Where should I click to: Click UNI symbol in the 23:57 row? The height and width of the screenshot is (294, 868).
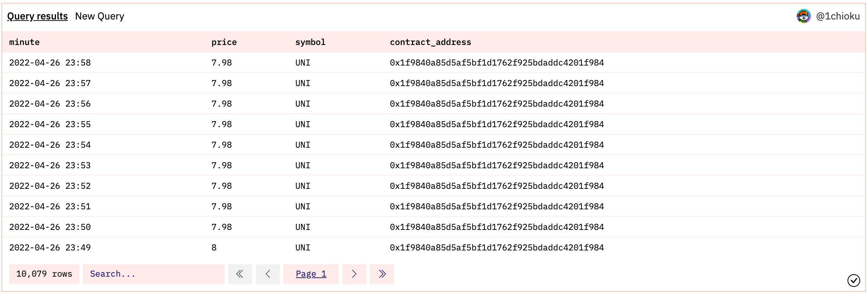tap(303, 83)
